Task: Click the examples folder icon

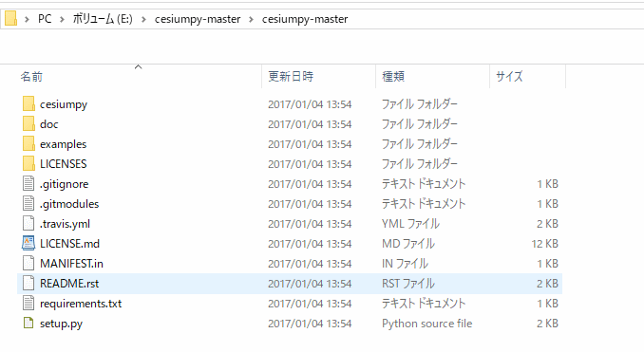Action: (x=28, y=144)
